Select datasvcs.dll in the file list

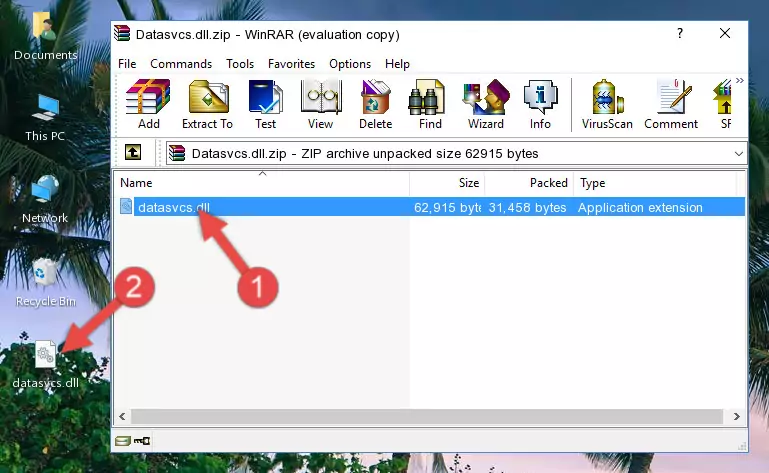pos(174,208)
